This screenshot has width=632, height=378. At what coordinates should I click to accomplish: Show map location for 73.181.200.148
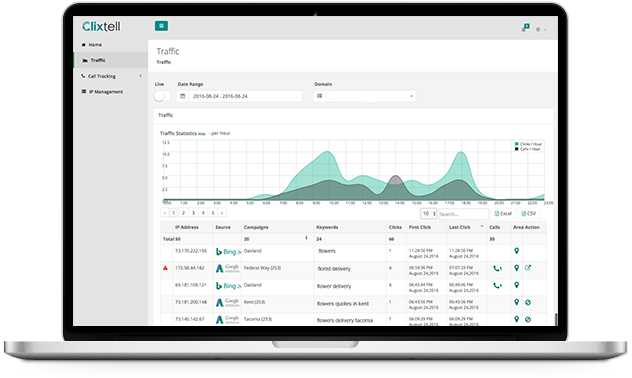(516, 302)
